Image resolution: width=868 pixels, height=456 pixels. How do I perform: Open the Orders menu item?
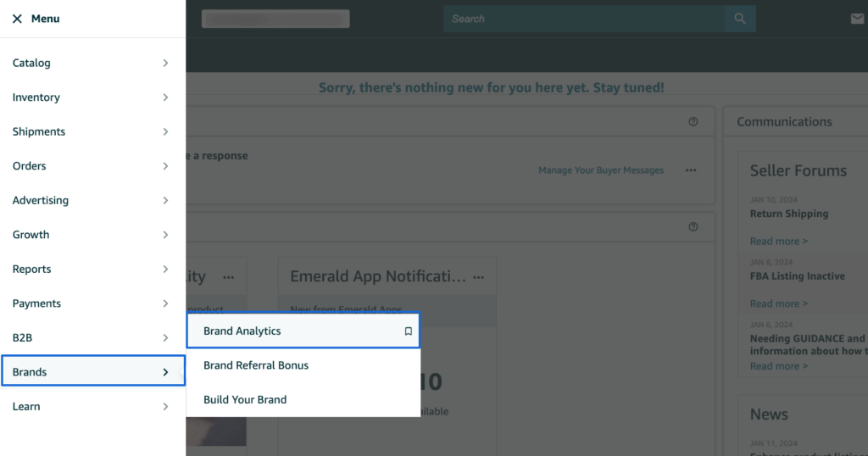pyautogui.click(x=92, y=166)
